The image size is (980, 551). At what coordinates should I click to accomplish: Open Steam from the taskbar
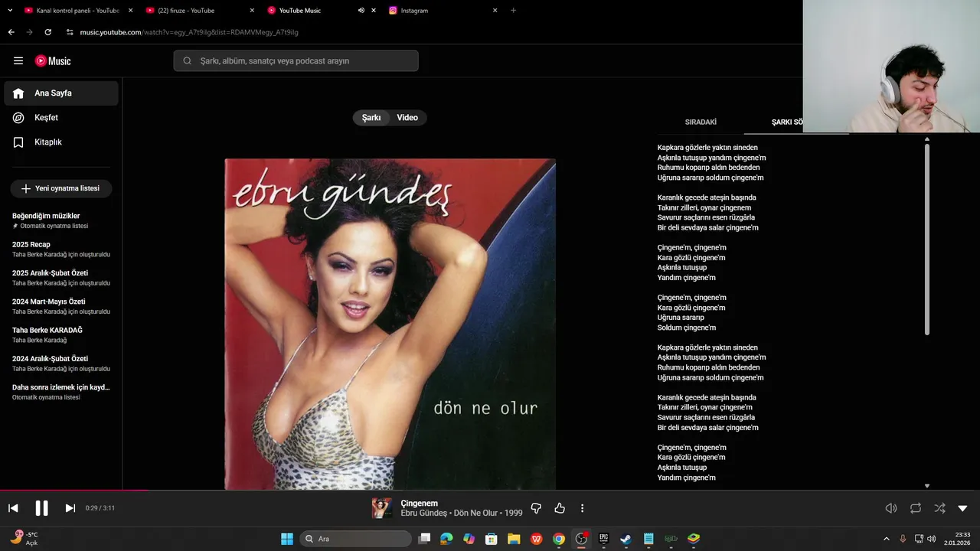point(626,539)
